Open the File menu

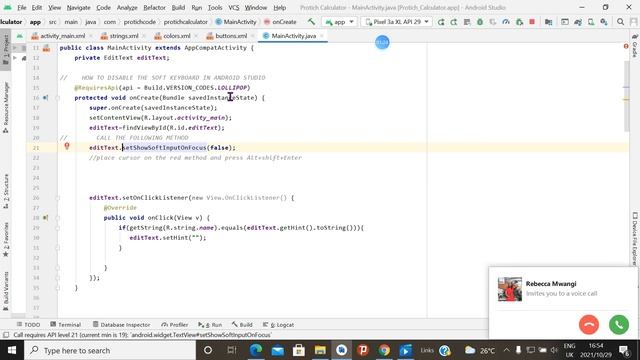tap(22, 7)
